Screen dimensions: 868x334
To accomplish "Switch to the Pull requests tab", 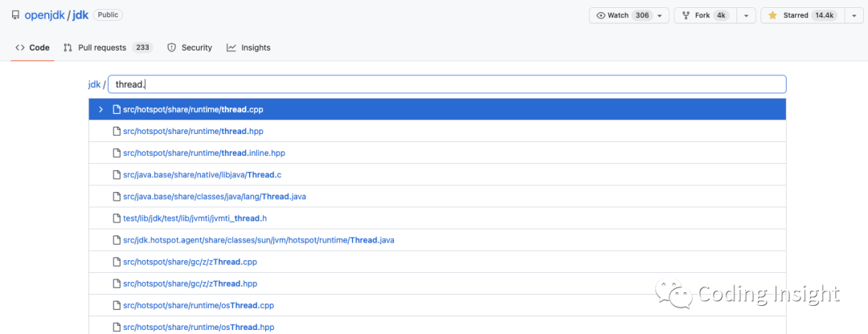I will pyautogui.click(x=108, y=47).
